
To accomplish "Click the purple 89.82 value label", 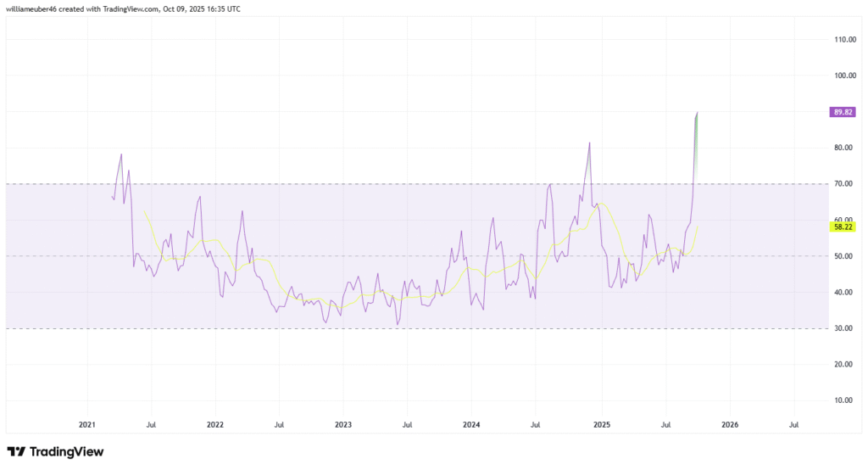I will click(x=843, y=111).
